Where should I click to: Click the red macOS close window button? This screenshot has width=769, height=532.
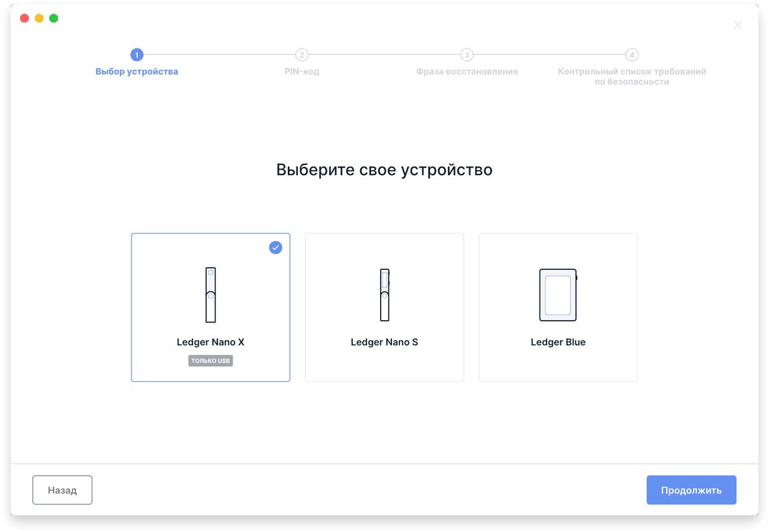(x=24, y=18)
